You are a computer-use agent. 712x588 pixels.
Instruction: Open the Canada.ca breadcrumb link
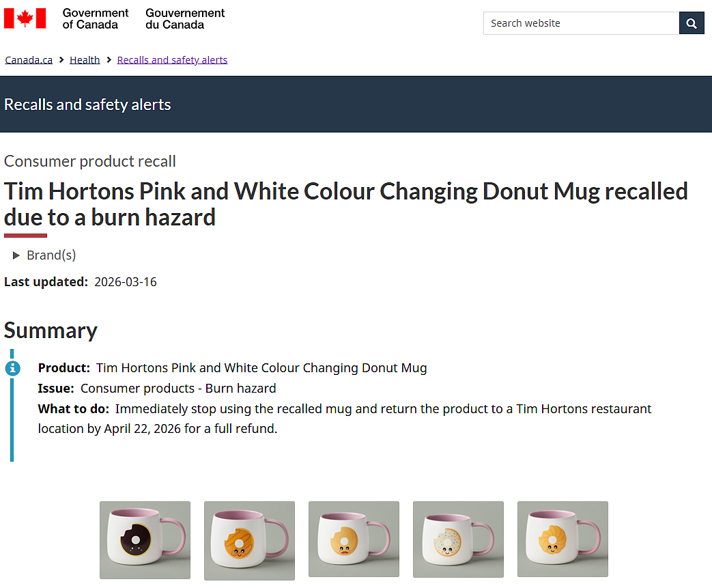[x=29, y=60]
